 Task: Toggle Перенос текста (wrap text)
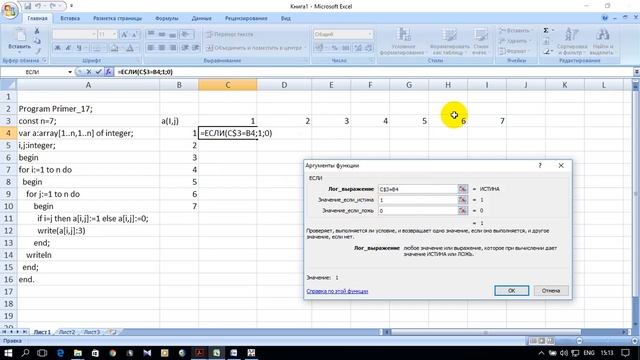(x=229, y=34)
